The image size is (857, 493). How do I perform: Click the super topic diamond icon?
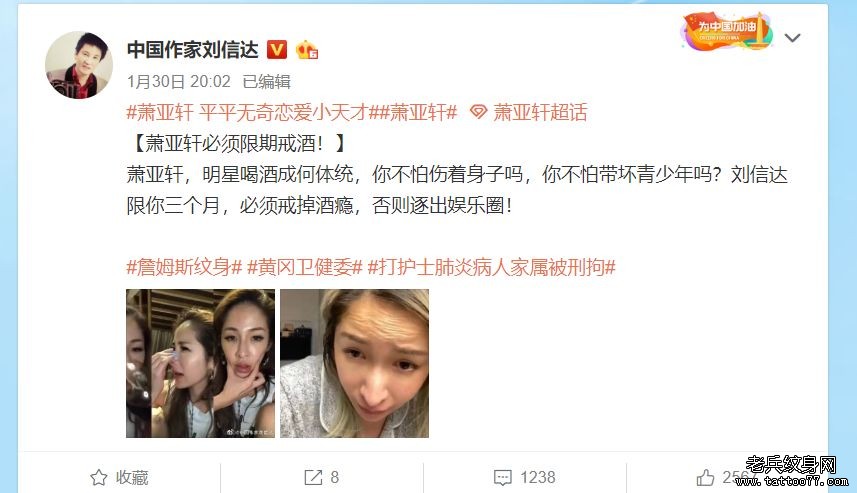click(478, 113)
